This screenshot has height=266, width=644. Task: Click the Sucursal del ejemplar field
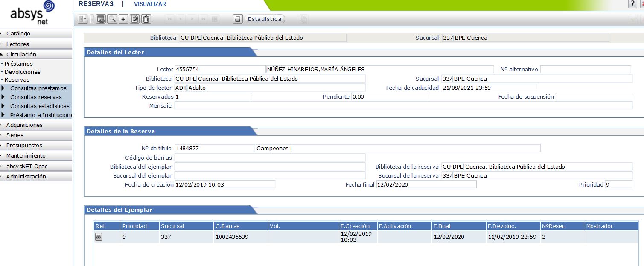tap(270, 175)
